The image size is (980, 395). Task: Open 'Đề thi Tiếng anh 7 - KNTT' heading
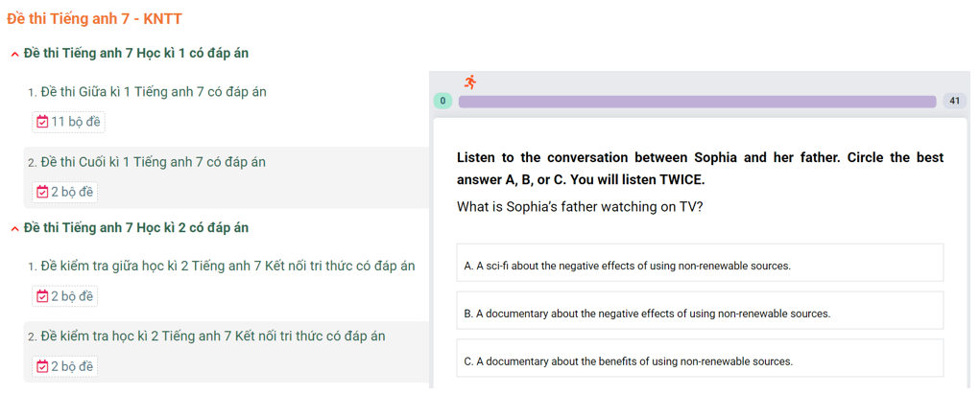pyautogui.click(x=94, y=19)
